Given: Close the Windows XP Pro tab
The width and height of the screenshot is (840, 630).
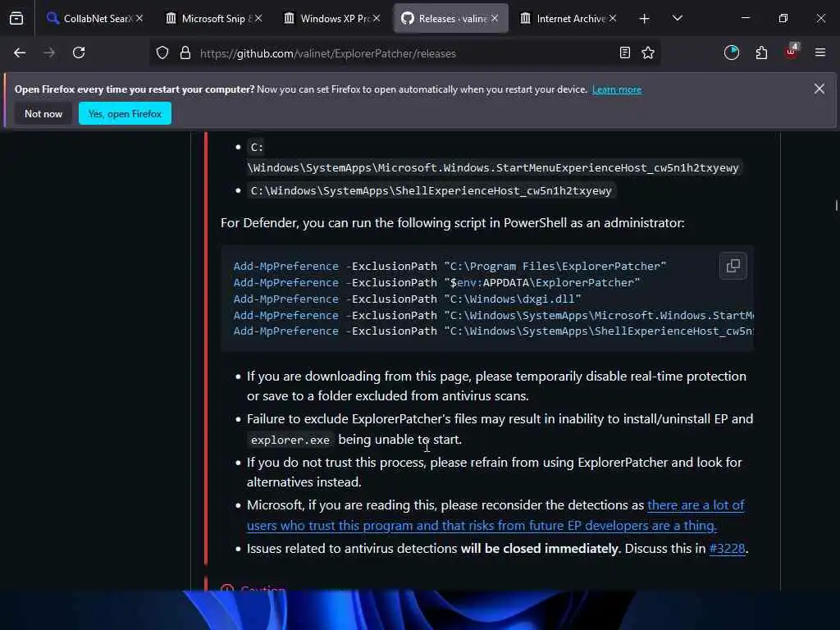Looking at the screenshot, I should 377,18.
